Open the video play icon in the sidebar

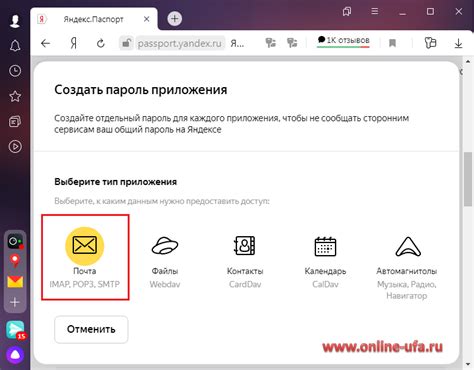pos(15,147)
